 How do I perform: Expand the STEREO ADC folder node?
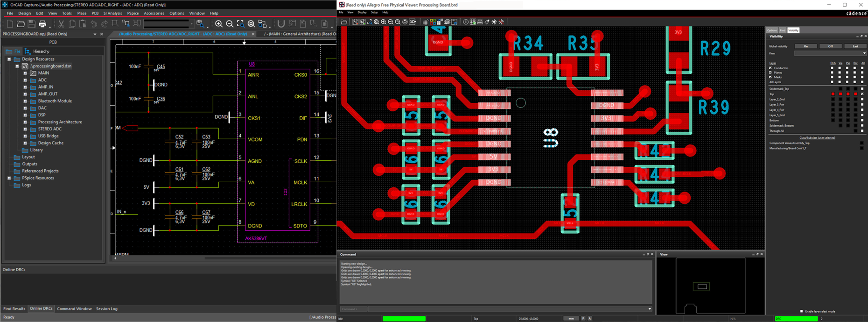(x=25, y=129)
